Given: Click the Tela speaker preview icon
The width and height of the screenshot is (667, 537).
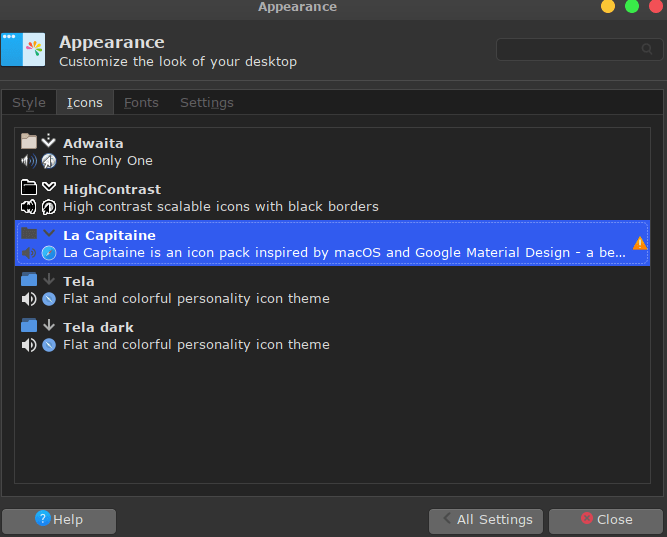Looking at the screenshot, I should click(x=29, y=299).
